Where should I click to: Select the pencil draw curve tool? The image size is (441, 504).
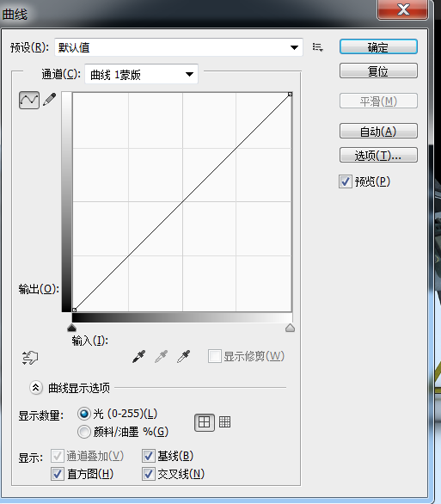click(x=50, y=100)
